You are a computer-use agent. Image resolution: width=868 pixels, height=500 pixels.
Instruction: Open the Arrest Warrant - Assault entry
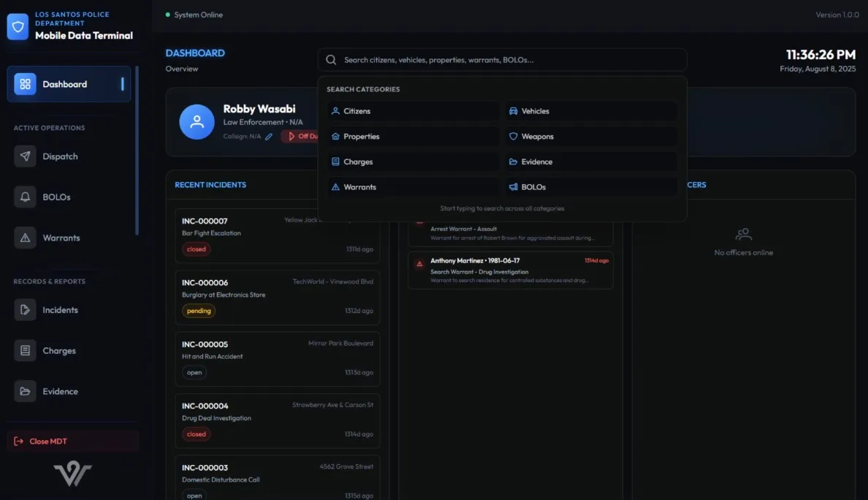coord(511,233)
